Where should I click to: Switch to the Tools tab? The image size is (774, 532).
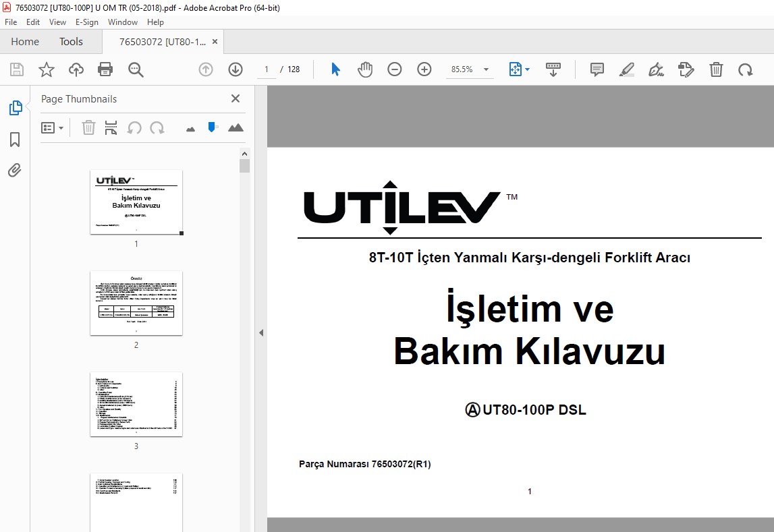pos(71,41)
